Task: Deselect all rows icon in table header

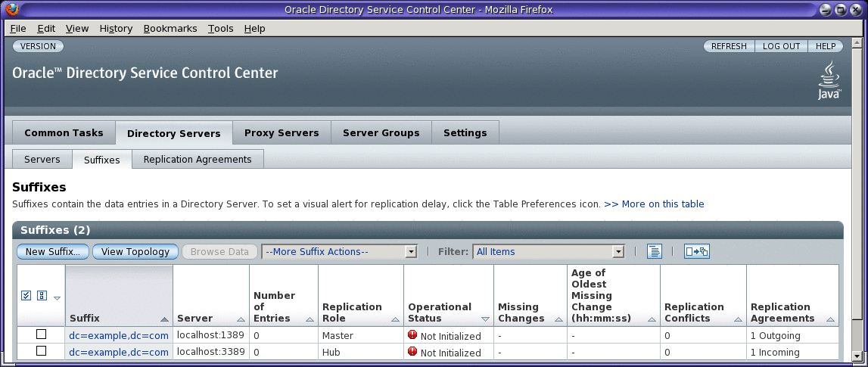Action: (x=42, y=296)
